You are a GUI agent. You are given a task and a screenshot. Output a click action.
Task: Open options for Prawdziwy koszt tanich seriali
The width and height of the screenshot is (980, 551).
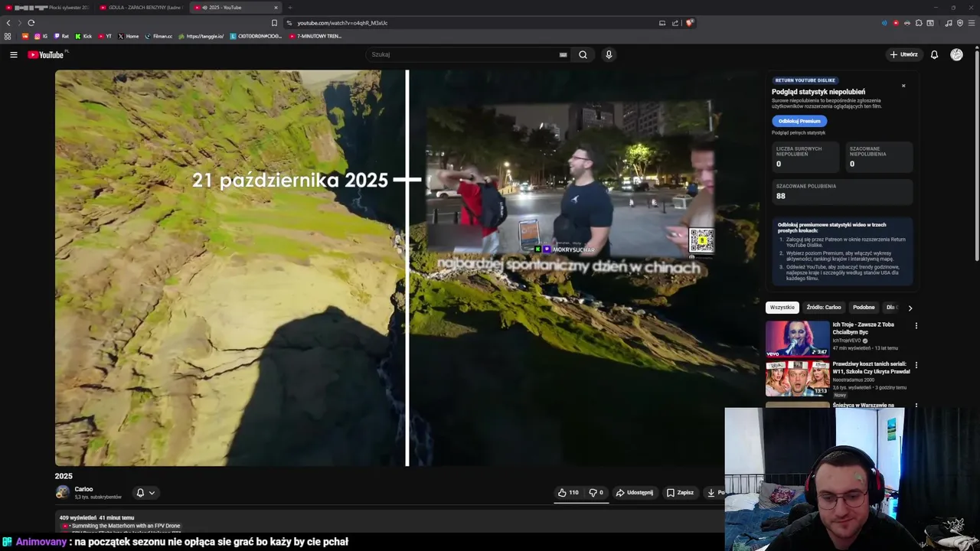[916, 365]
